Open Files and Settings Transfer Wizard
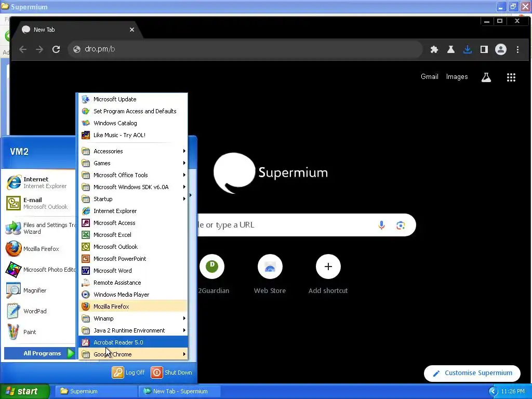532x399 pixels. (39, 228)
